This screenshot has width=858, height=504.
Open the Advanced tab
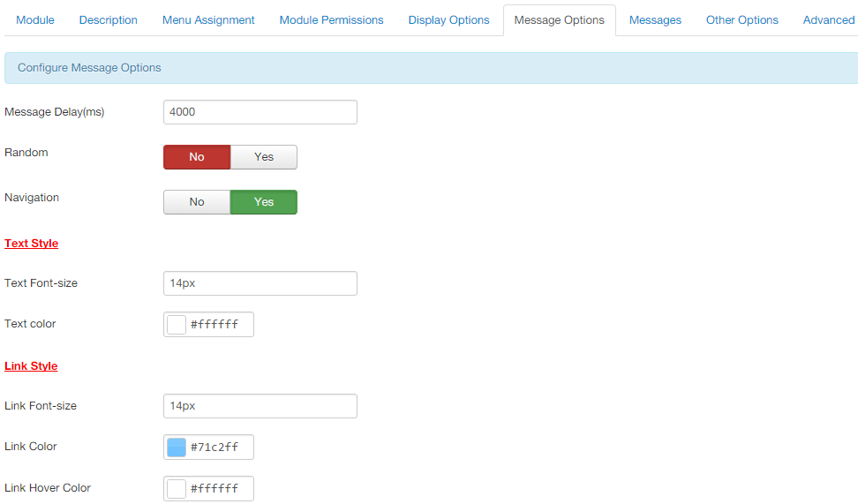coord(829,20)
